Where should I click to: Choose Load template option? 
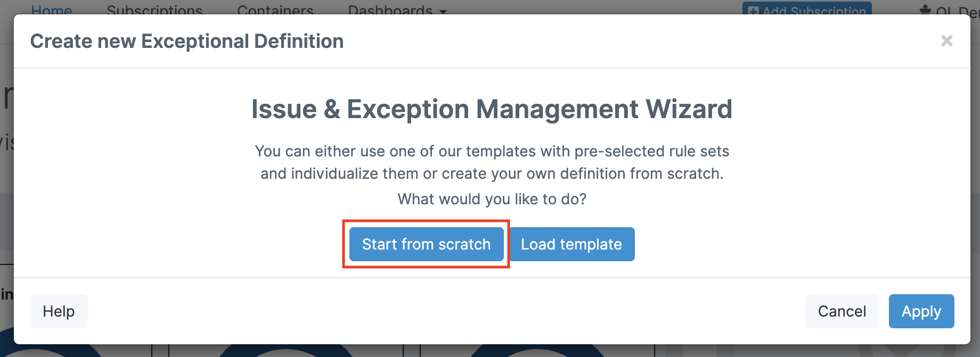(571, 244)
